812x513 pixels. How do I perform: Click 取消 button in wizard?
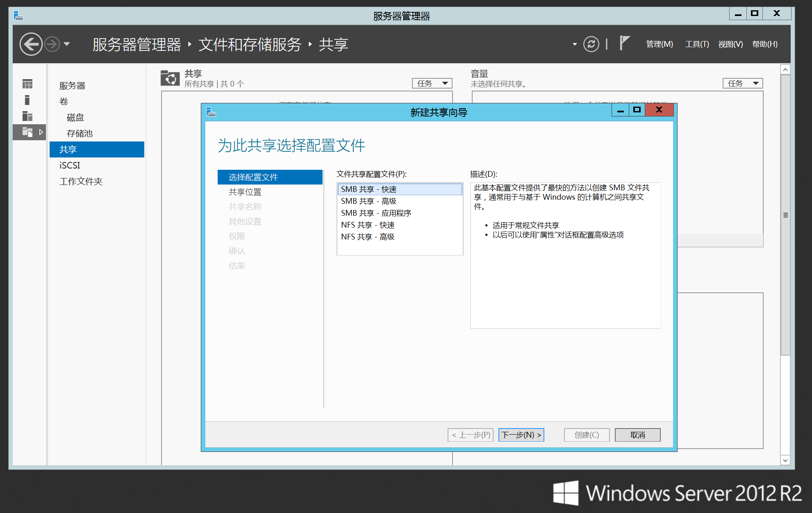tap(637, 435)
